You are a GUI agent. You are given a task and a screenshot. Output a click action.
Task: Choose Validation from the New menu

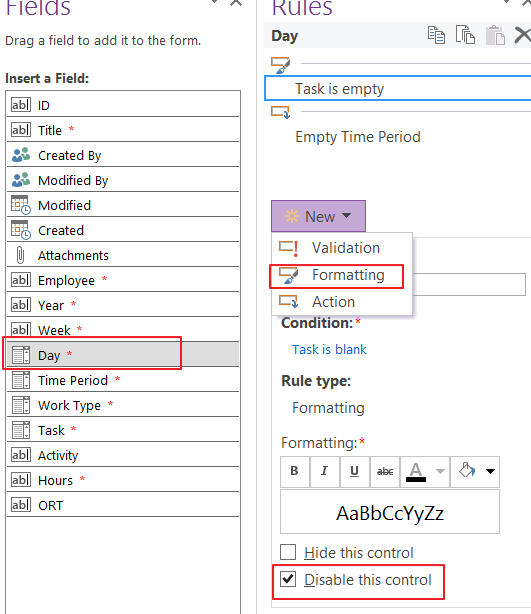click(x=342, y=248)
